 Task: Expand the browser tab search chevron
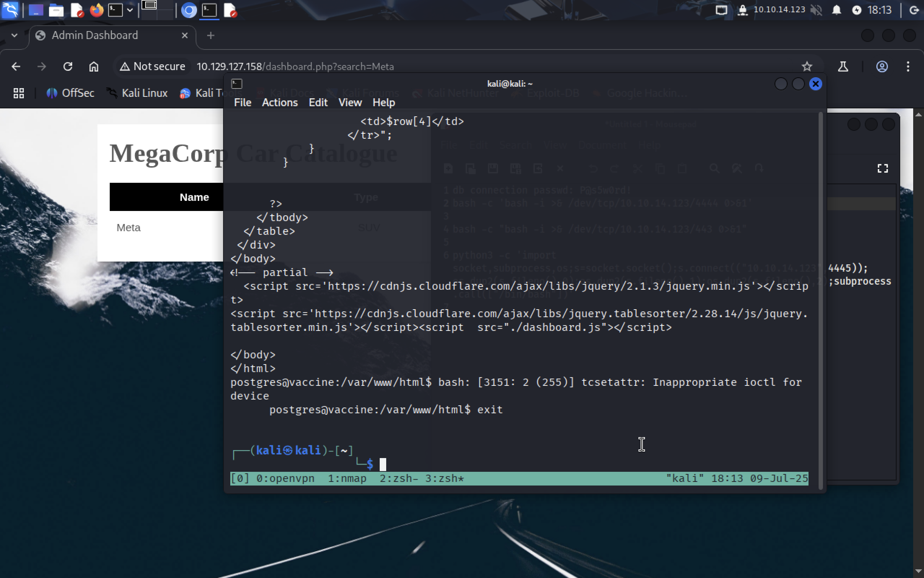pyautogui.click(x=14, y=35)
